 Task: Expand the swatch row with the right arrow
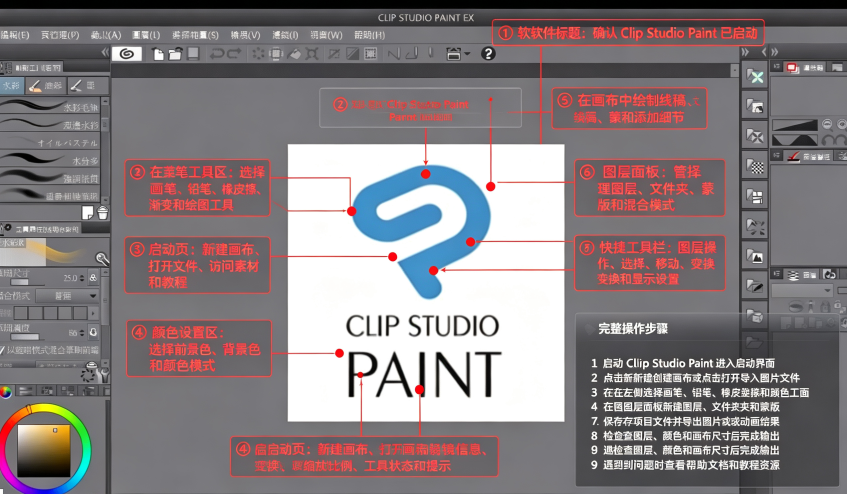click(93, 313)
